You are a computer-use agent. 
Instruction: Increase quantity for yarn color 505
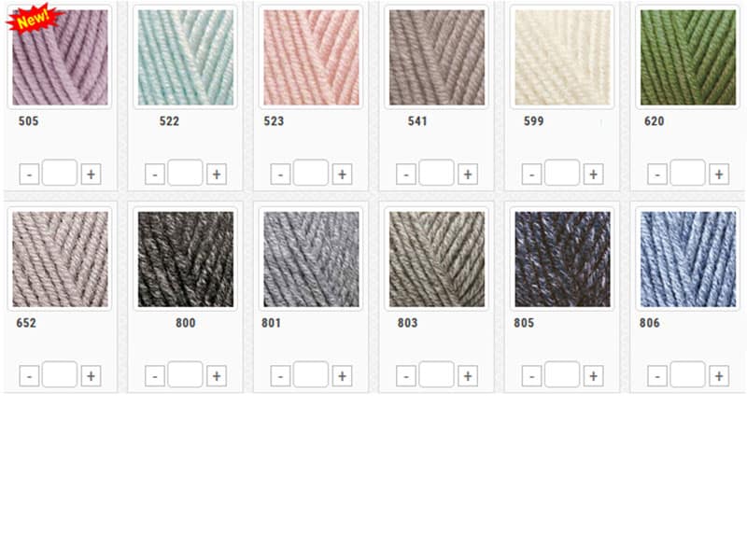pyautogui.click(x=91, y=175)
